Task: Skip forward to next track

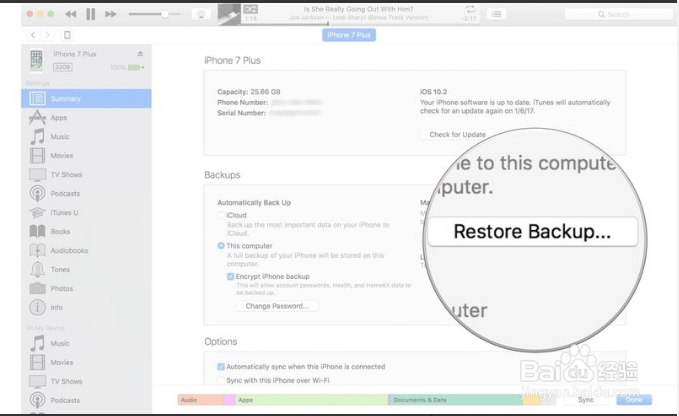Action: pos(111,14)
